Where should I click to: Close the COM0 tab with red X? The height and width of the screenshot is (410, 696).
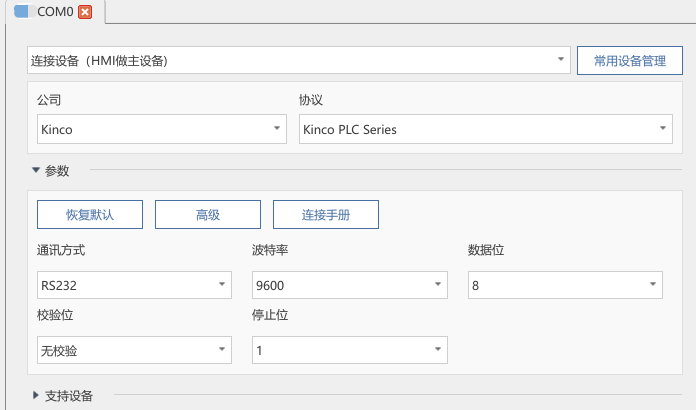tap(85, 12)
